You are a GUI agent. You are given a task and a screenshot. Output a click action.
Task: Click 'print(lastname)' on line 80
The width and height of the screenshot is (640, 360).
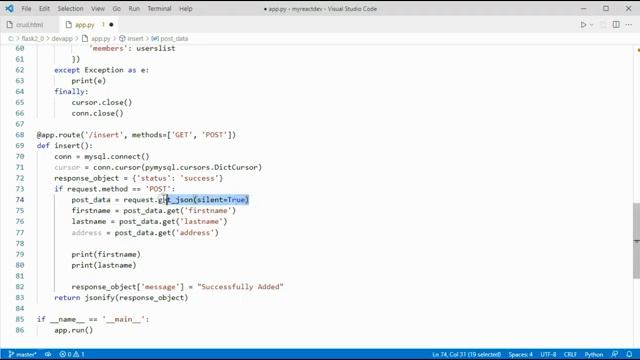click(104, 265)
